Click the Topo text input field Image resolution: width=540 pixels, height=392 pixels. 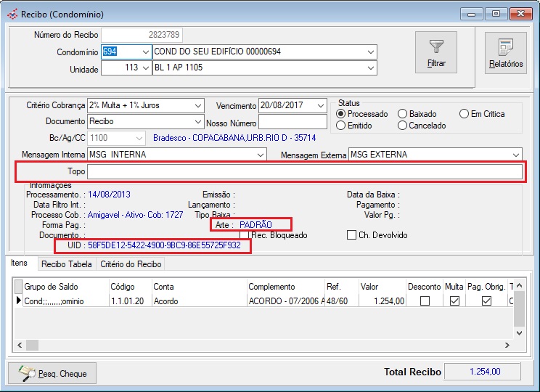point(304,172)
